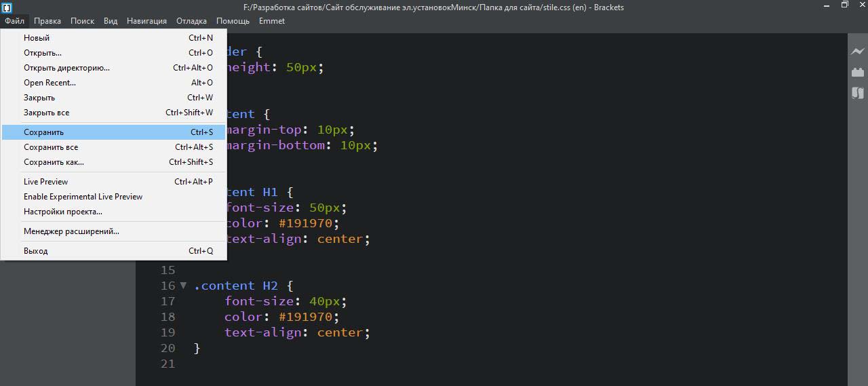This screenshot has width=868, height=386.
Task: Select Сохранить как... menu entry
Action: (x=54, y=162)
